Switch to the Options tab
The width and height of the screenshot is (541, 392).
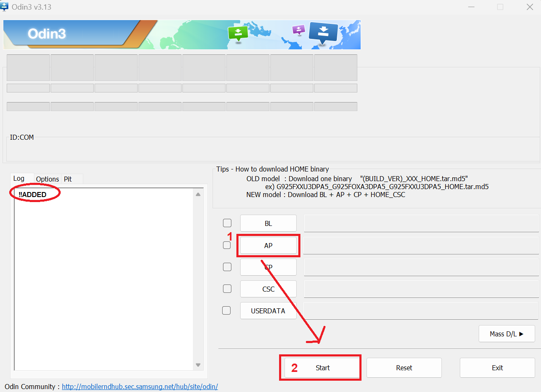[x=47, y=179]
